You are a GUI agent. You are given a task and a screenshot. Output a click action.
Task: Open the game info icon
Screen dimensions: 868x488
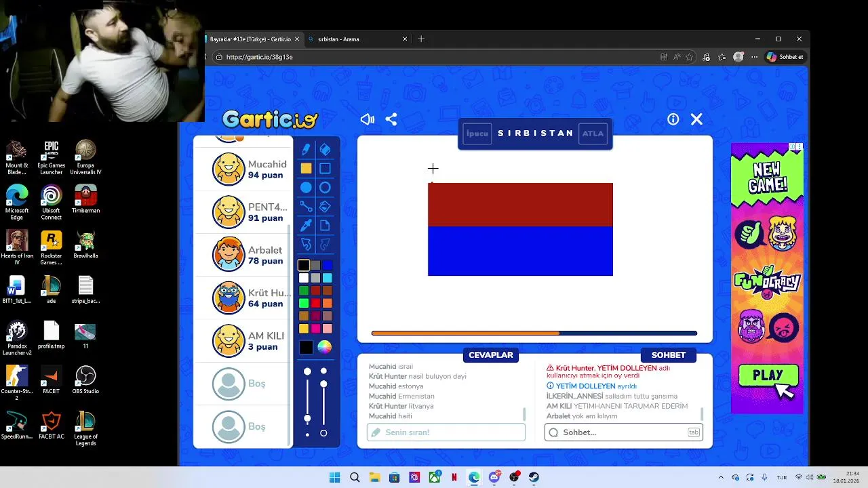673,119
